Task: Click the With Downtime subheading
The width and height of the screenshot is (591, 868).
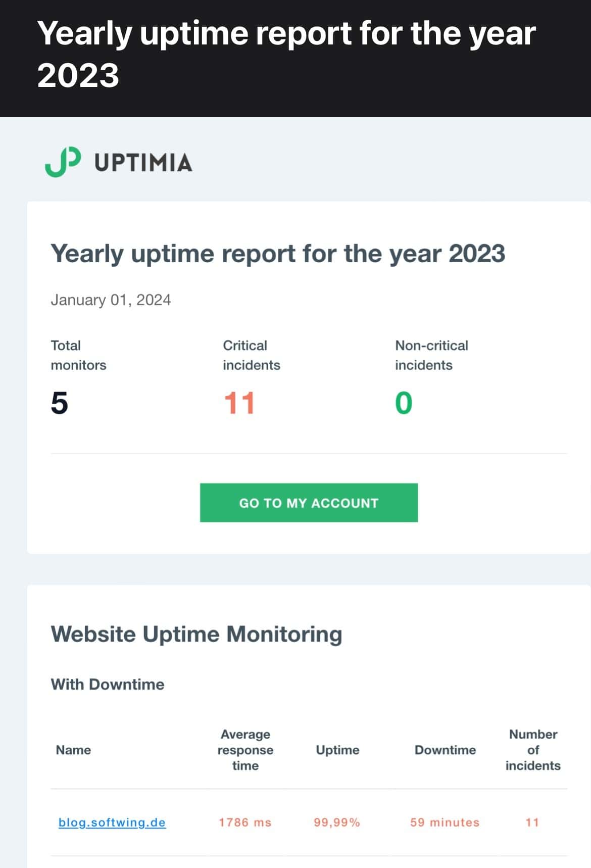Action: click(108, 685)
